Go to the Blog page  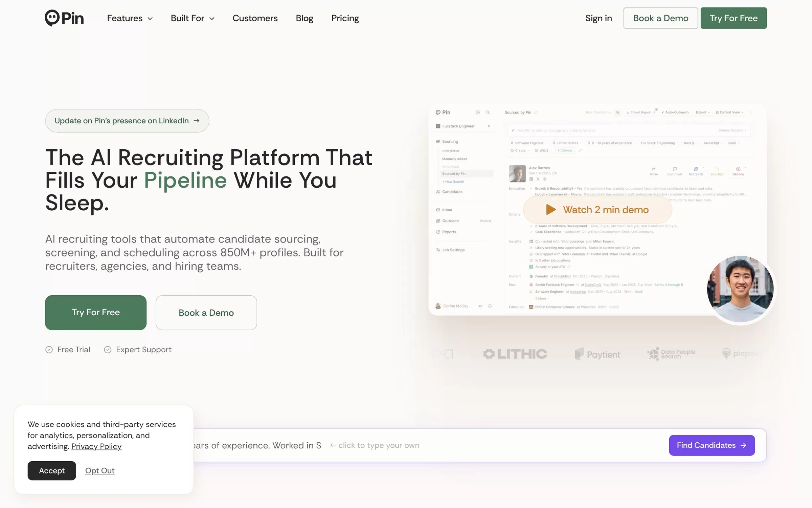[304, 18]
